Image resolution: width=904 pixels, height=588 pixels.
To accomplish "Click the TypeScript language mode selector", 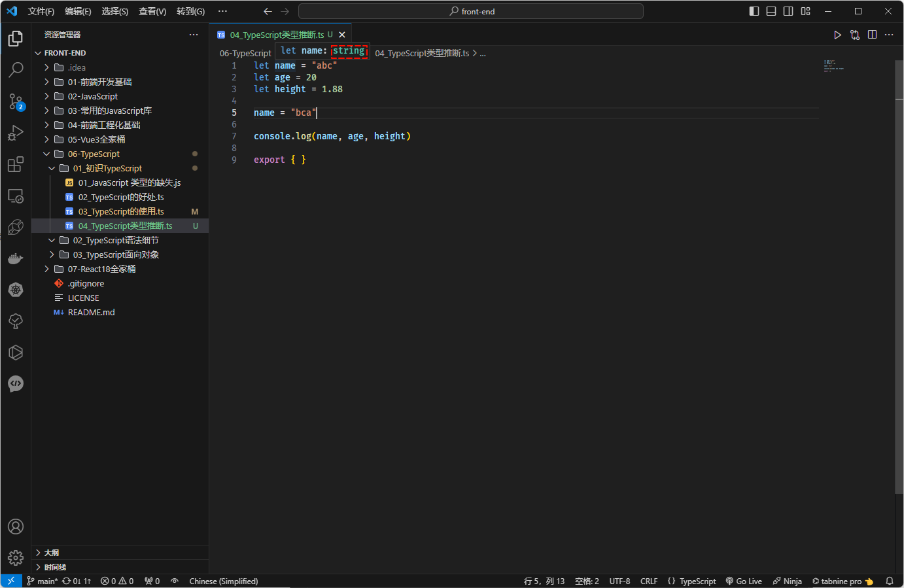I will (x=697, y=581).
